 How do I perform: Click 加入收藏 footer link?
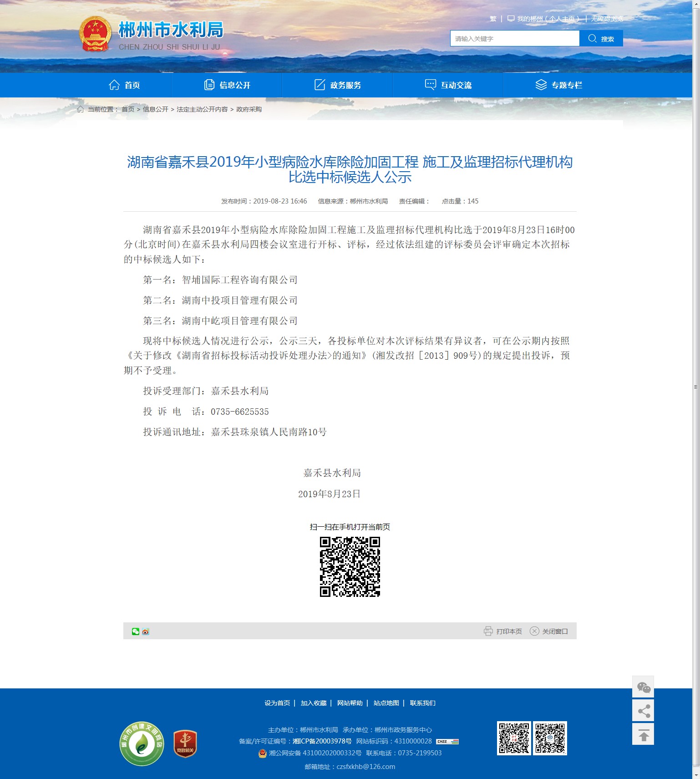(x=314, y=703)
